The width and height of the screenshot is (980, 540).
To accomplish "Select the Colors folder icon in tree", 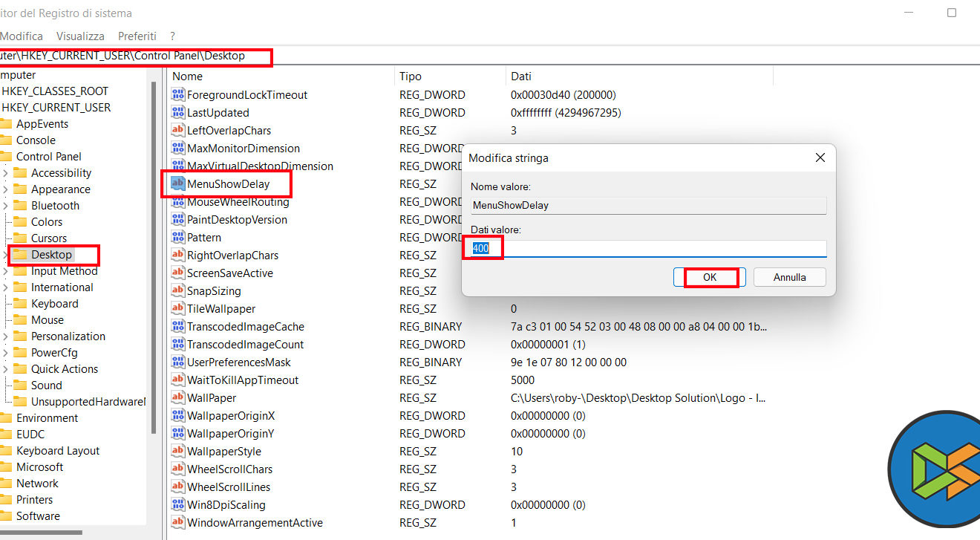I will point(20,222).
